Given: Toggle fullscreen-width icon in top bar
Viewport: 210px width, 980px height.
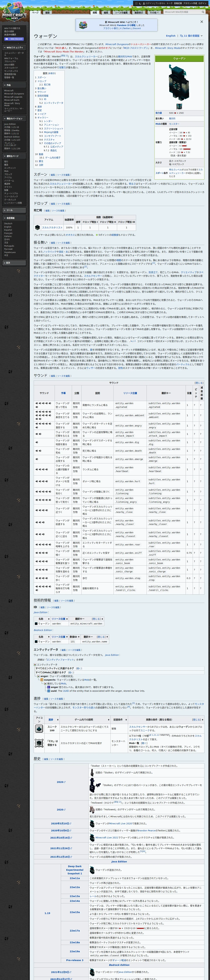Looking at the screenshot, I should (x=136, y=3).
